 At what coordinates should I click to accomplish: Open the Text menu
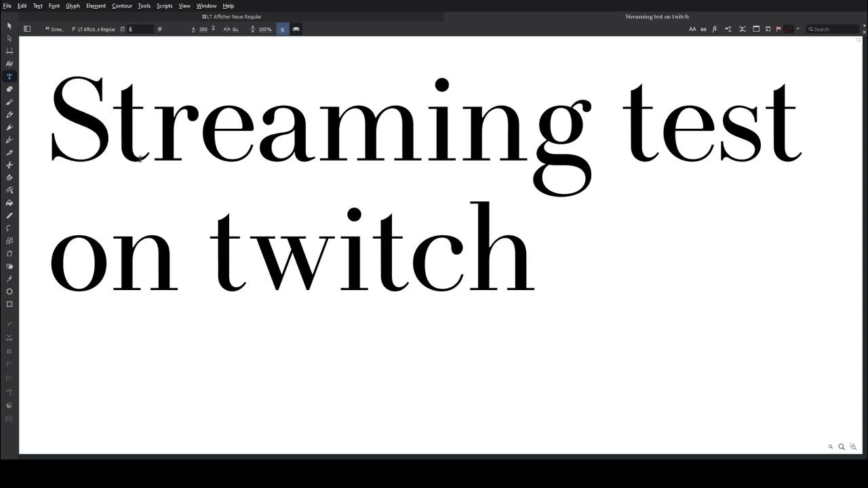click(x=38, y=5)
